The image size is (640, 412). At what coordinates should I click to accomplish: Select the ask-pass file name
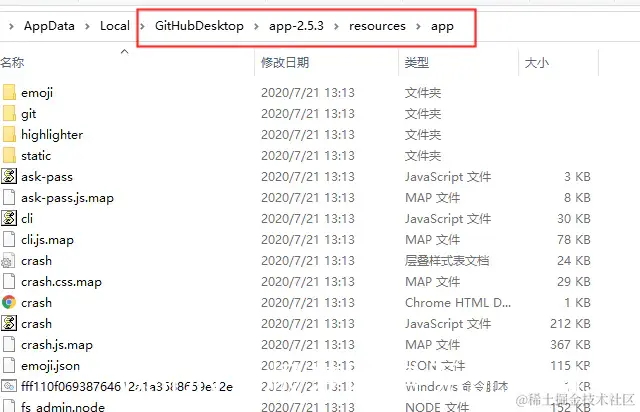[47, 177]
